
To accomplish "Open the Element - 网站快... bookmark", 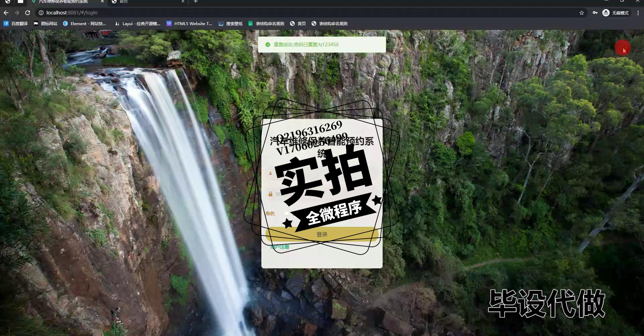I will point(85,23).
